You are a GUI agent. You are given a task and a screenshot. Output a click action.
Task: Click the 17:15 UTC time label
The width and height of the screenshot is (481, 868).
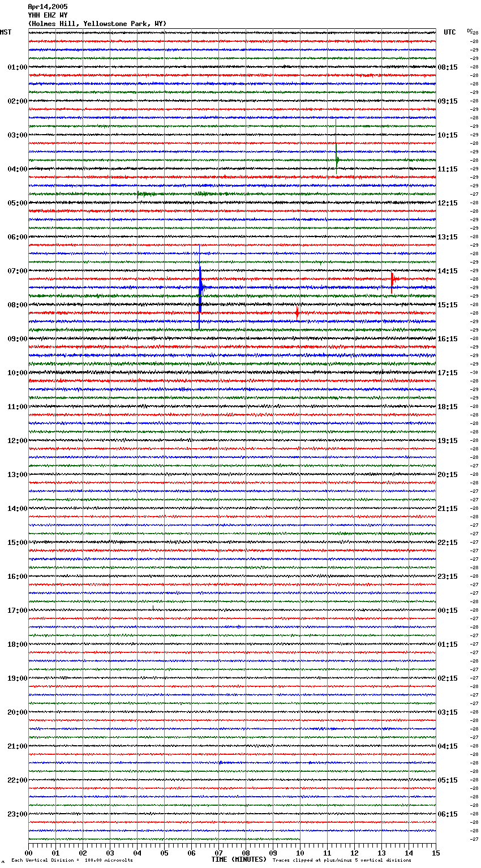coord(448,373)
